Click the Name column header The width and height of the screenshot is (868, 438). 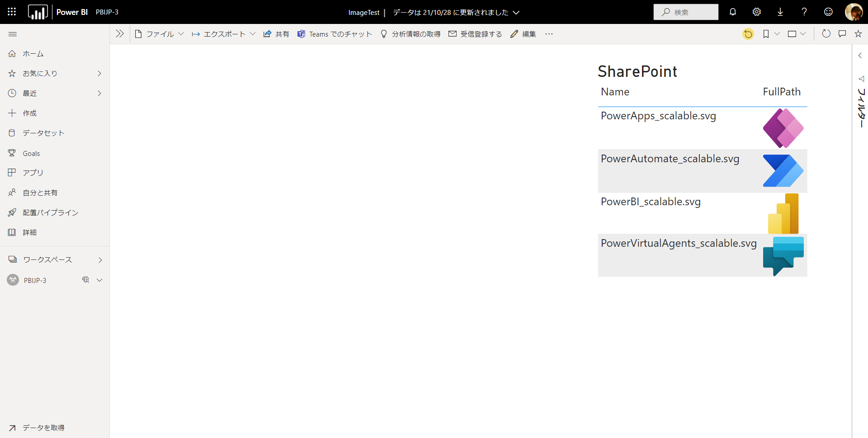(x=615, y=92)
